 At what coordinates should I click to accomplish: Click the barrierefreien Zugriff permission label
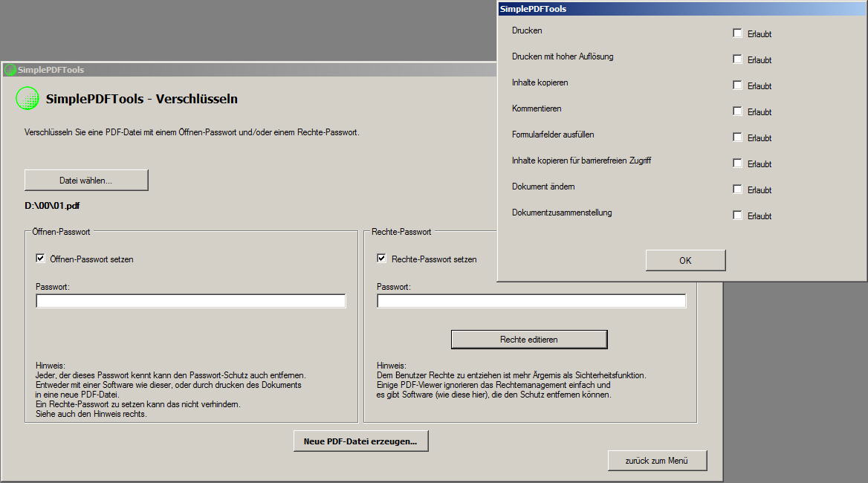click(x=581, y=161)
